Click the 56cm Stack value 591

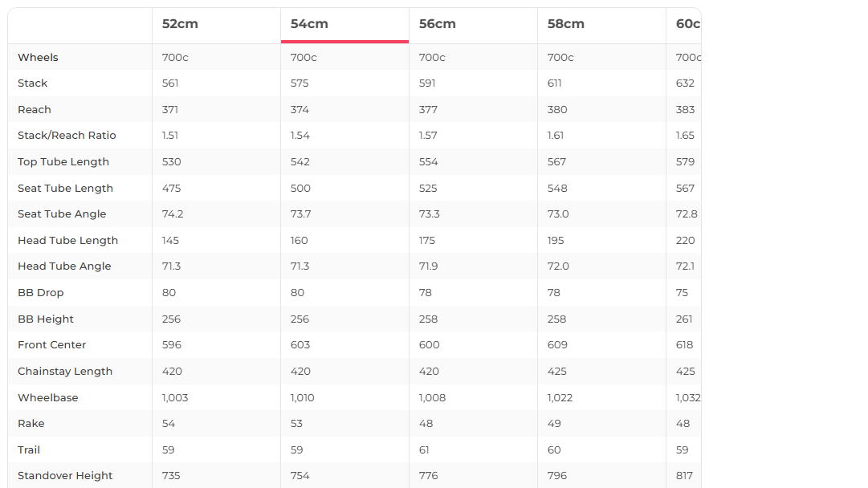(429, 83)
